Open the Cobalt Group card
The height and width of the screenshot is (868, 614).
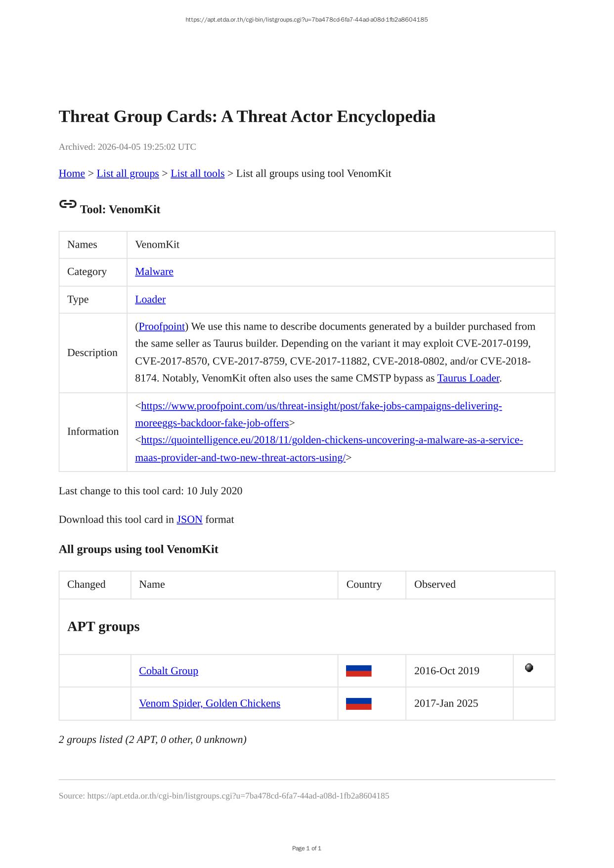pos(169,671)
